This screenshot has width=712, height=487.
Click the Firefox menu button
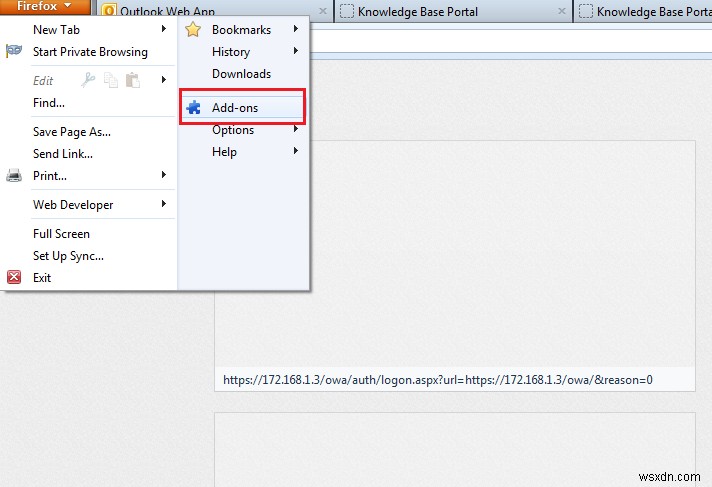pos(44,6)
